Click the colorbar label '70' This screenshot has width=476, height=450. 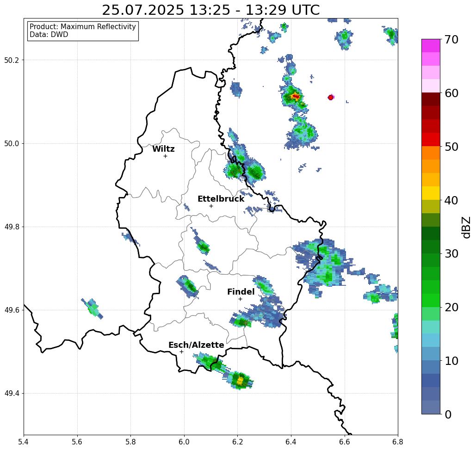point(451,39)
